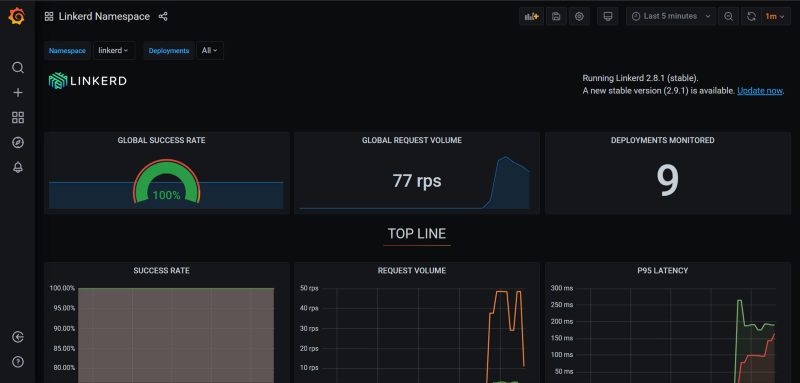The image size is (800, 383).
Task: Open the Help question mark icon
Action: tap(18, 362)
